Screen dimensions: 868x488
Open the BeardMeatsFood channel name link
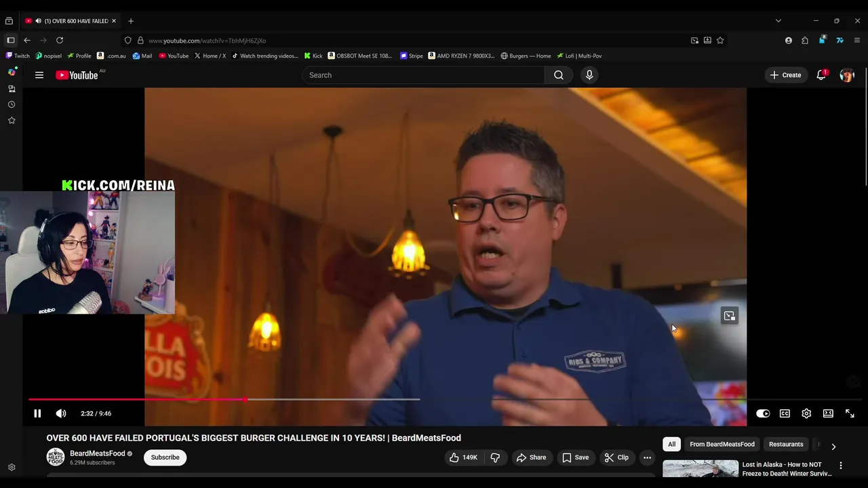pyautogui.click(x=98, y=453)
